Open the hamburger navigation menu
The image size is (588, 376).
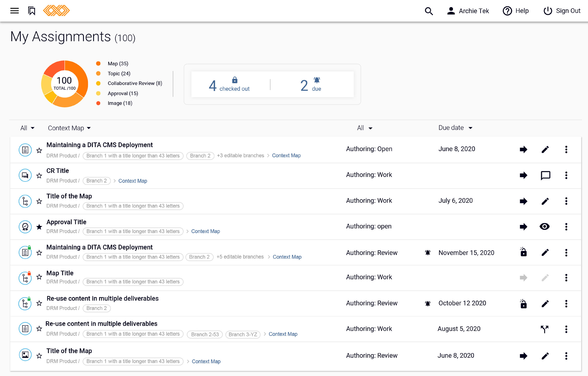tap(14, 11)
